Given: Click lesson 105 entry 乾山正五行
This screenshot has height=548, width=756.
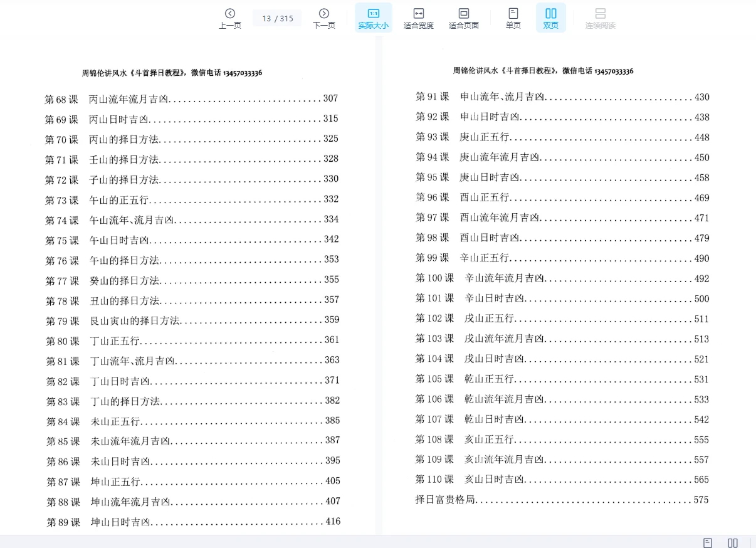Looking at the screenshot, I should pos(562,379).
